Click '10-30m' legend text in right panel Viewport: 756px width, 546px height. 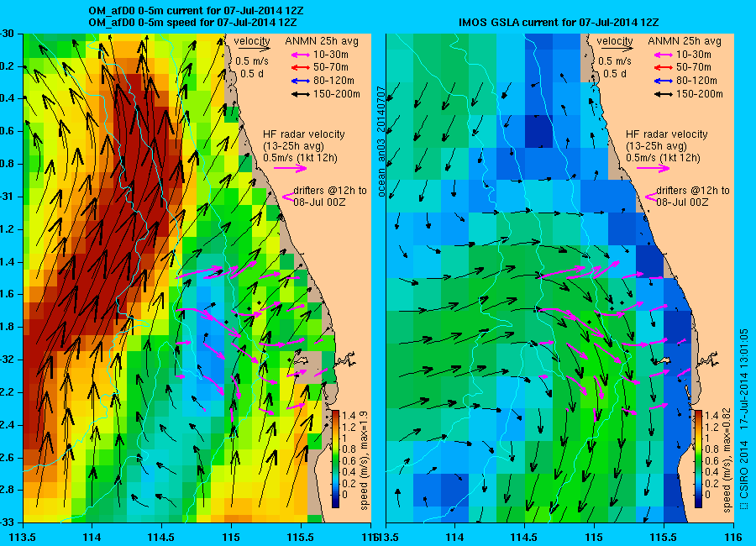pyautogui.click(x=694, y=55)
